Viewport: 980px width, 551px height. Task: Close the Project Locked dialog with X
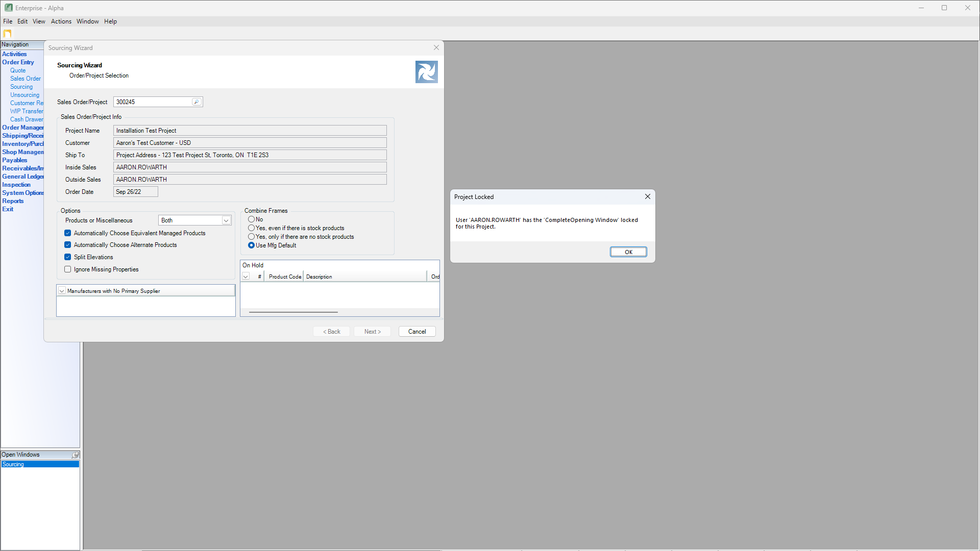(x=647, y=197)
